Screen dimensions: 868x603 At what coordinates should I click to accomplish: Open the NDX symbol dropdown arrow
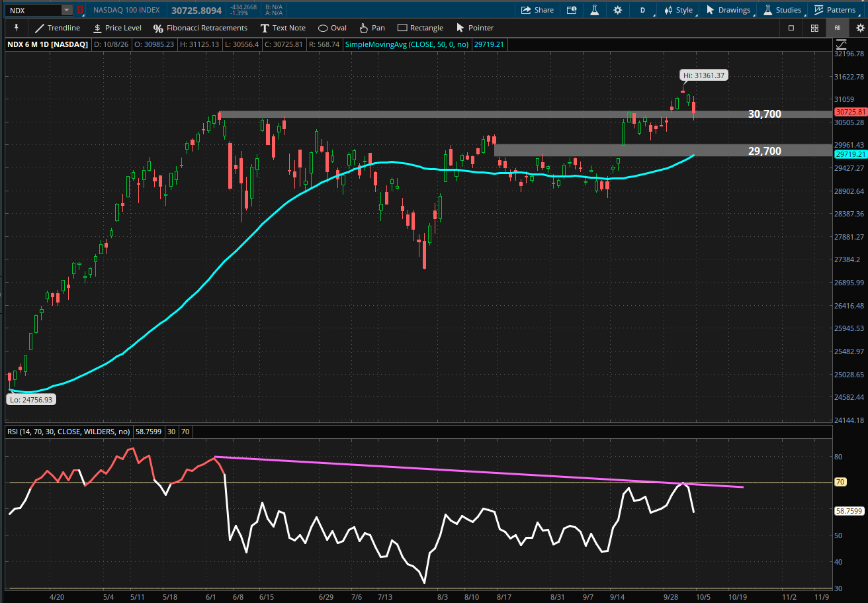tap(67, 10)
